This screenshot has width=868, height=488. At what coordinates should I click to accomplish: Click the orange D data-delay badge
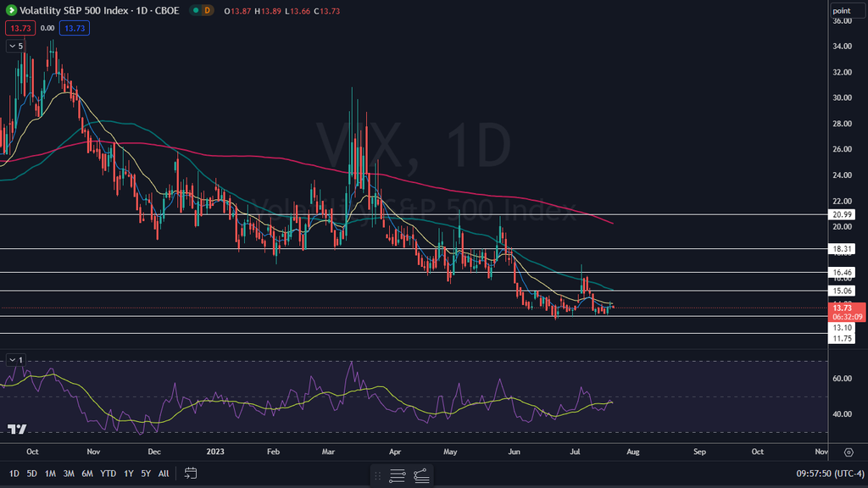coord(208,10)
